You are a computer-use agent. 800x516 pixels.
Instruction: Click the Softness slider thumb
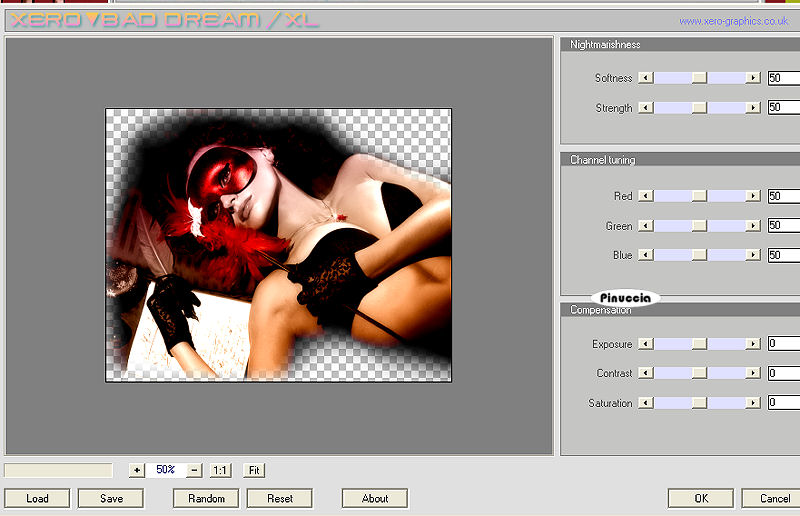pos(699,78)
